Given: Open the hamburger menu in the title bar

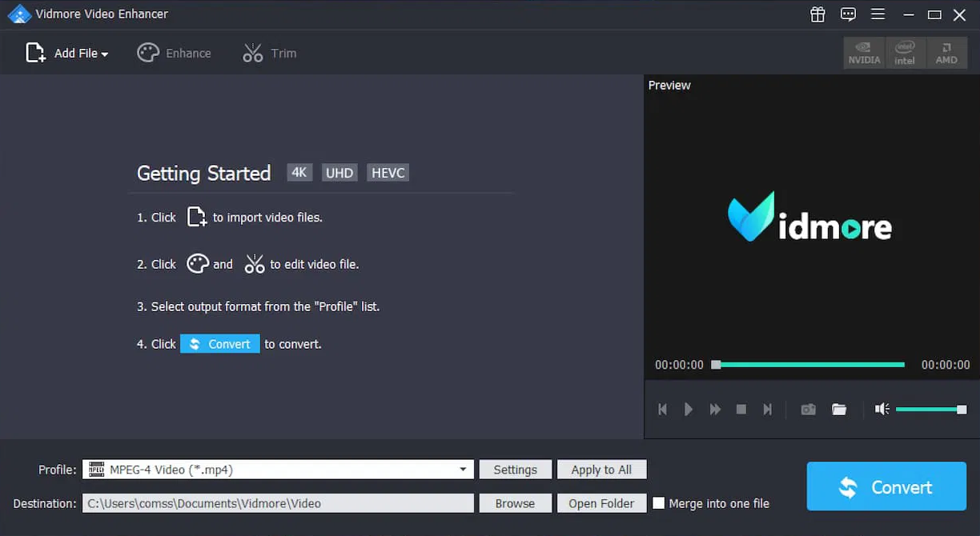Looking at the screenshot, I should point(878,14).
